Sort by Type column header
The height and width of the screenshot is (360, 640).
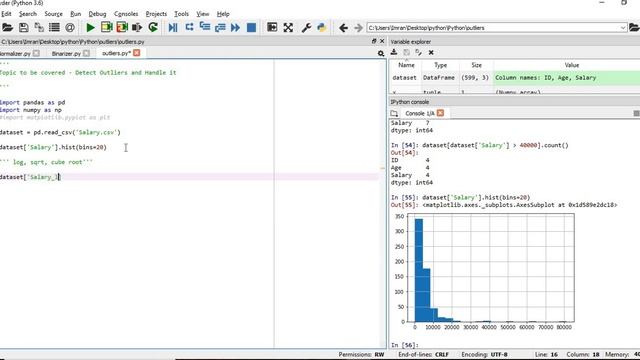(x=440, y=65)
